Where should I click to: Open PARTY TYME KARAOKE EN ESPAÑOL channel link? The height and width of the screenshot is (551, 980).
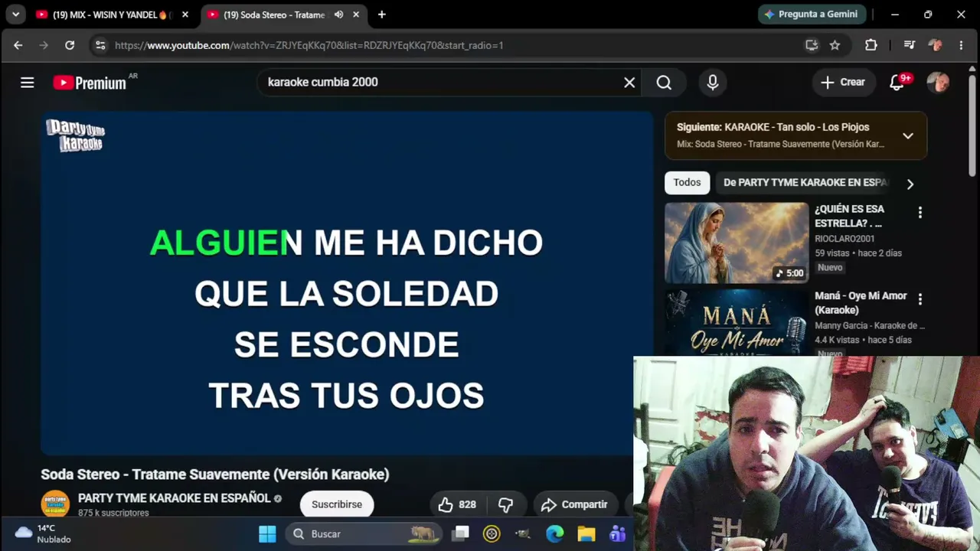(x=175, y=498)
